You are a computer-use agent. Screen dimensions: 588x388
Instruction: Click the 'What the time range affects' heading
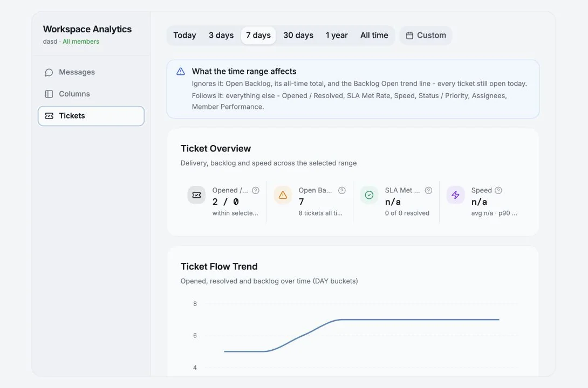point(244,72)
